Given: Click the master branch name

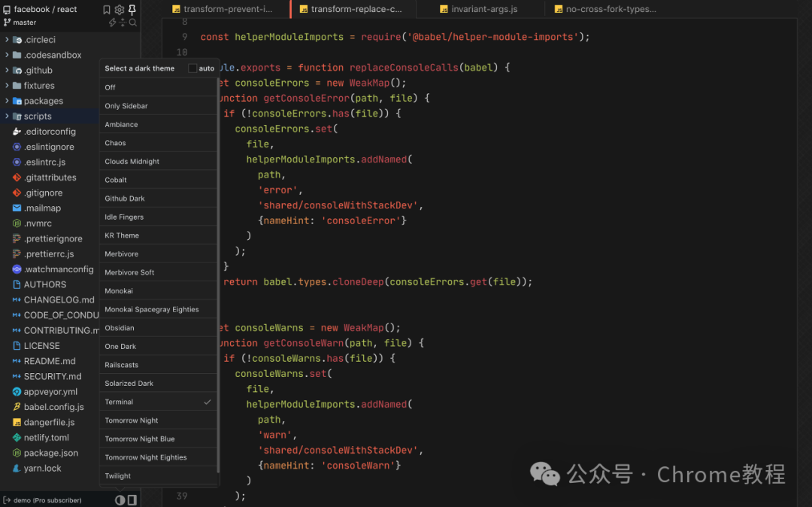Looking at the screenshot, I should click(x=25, y=23).
